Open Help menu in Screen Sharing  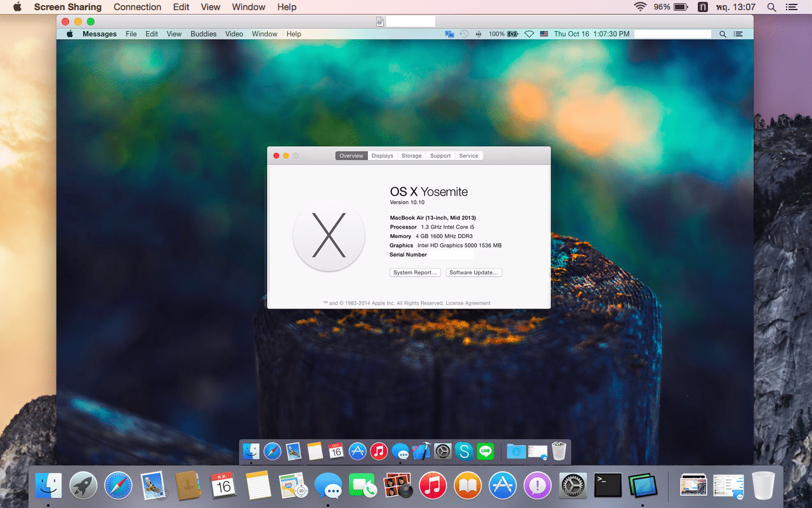287,7
